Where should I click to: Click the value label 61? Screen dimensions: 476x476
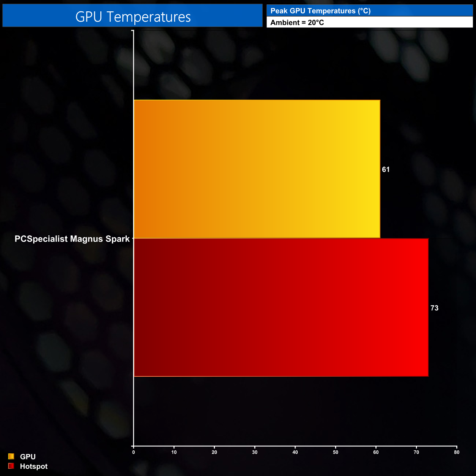(386, 170)
